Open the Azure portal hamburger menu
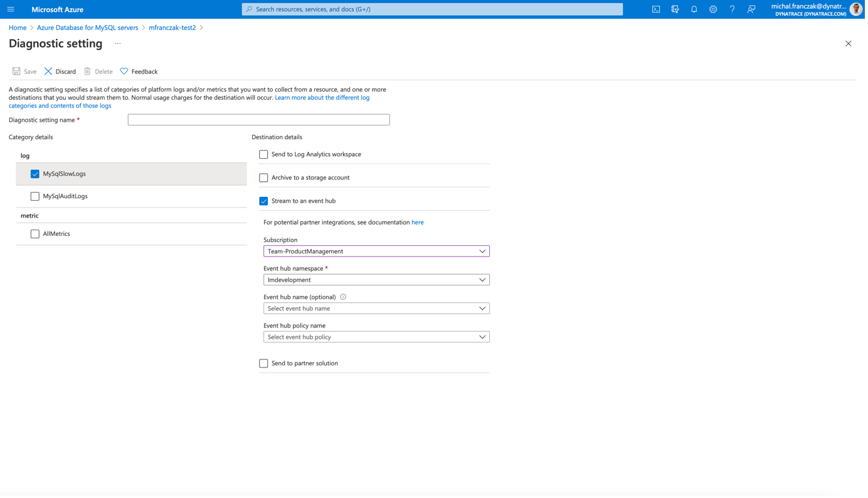868x498 pixels. tap(11, 9)
